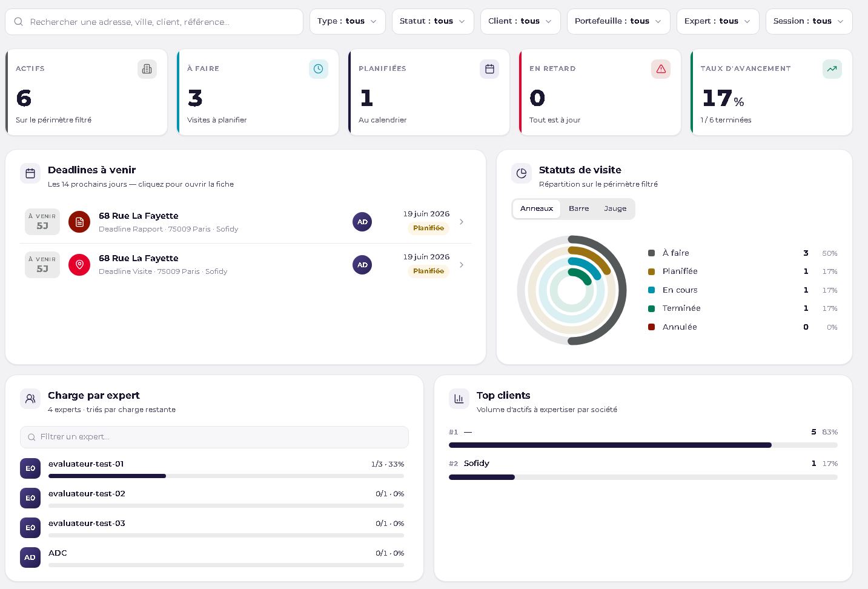Open the En retard summary card

tap(600, 92)
